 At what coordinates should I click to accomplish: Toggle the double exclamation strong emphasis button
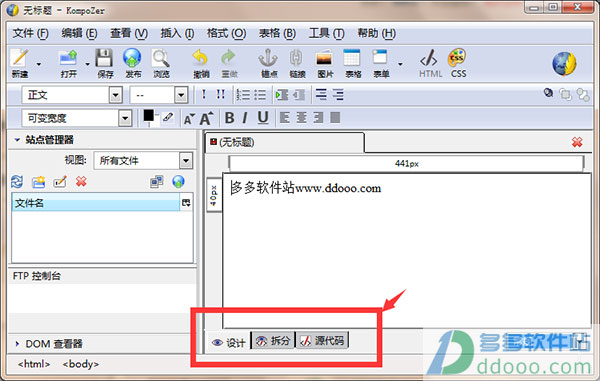pos(220,94)
